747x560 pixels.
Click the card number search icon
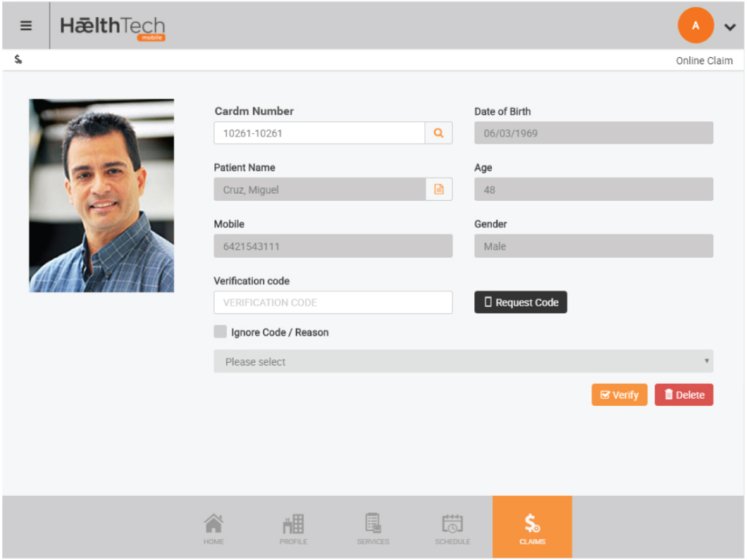(438, 133)
